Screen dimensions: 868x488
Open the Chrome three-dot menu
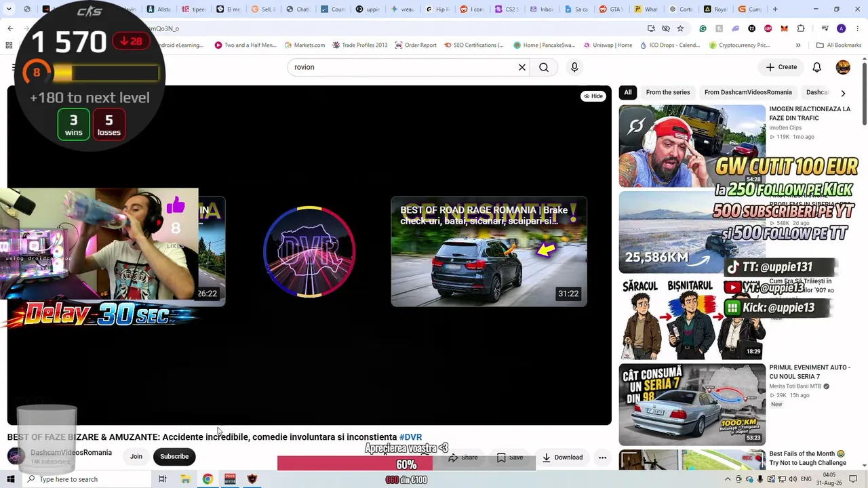(x=858, y=28)
